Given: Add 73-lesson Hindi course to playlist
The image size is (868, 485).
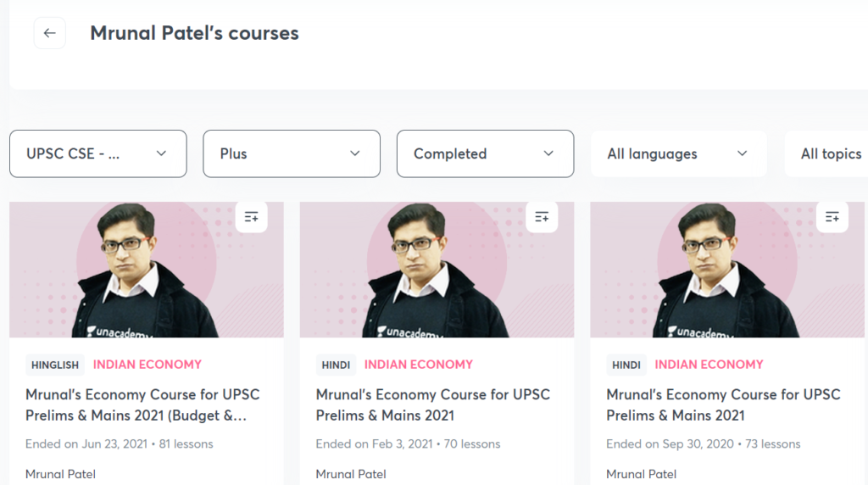Looking at the screenshot, I should [832, 217].
